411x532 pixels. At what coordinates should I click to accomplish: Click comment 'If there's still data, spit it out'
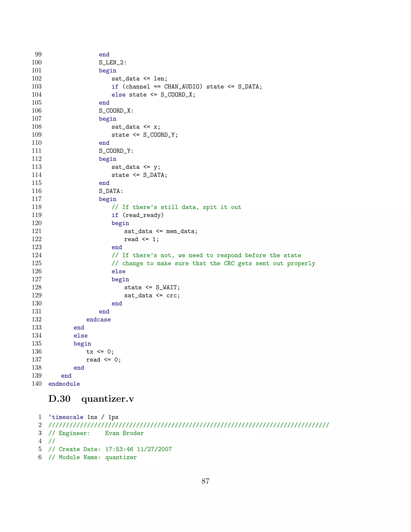pyautogui.click(x=176, y=207)
